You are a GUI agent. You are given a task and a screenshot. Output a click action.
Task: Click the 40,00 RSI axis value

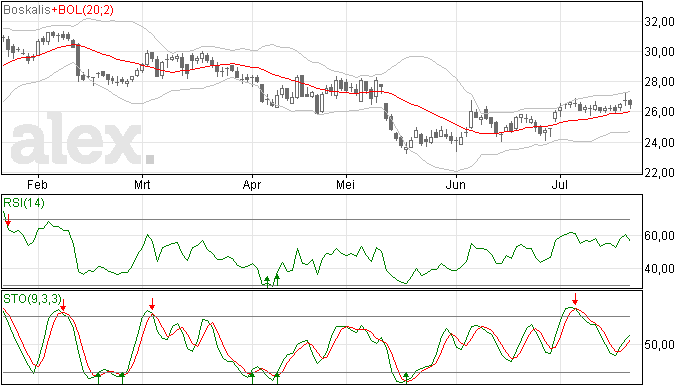[x=659, y=269]
